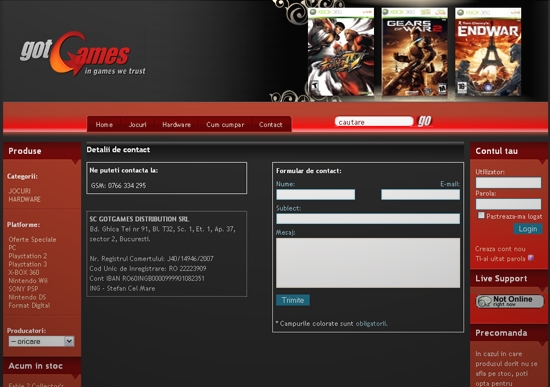Click the Not Online live support badge
550x387 pixels.
tap(510, 301)
